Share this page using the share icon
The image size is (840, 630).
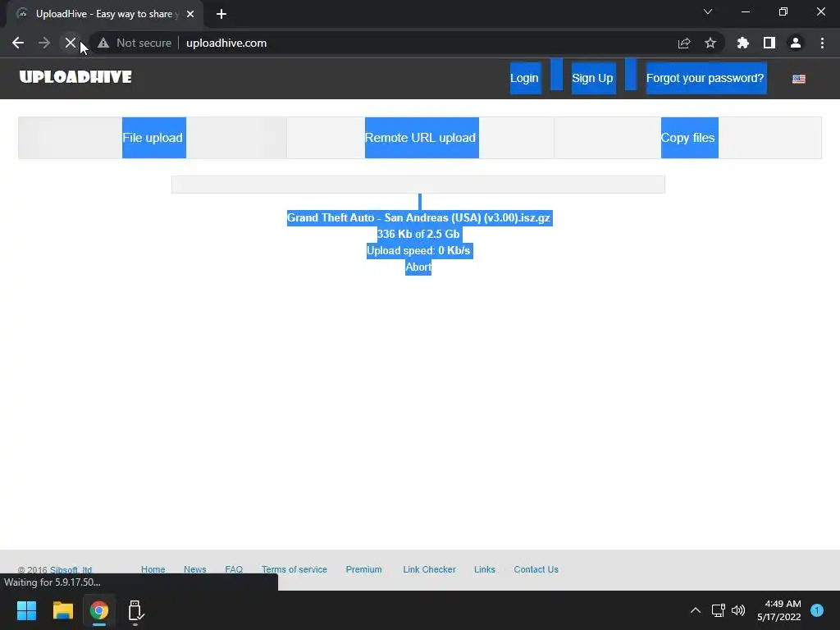[x=684, y=43]
